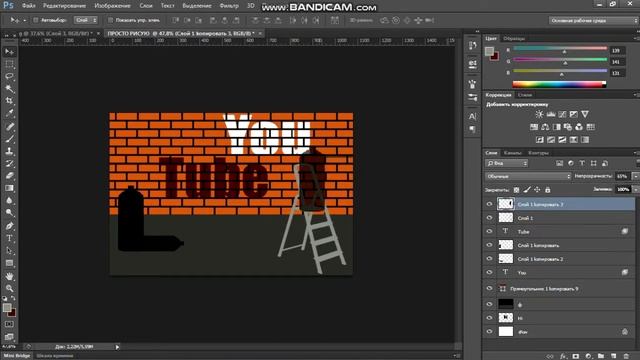Select the Lasso tool
Viewport: 640px width, 360px height.
(x=9, y=76)
